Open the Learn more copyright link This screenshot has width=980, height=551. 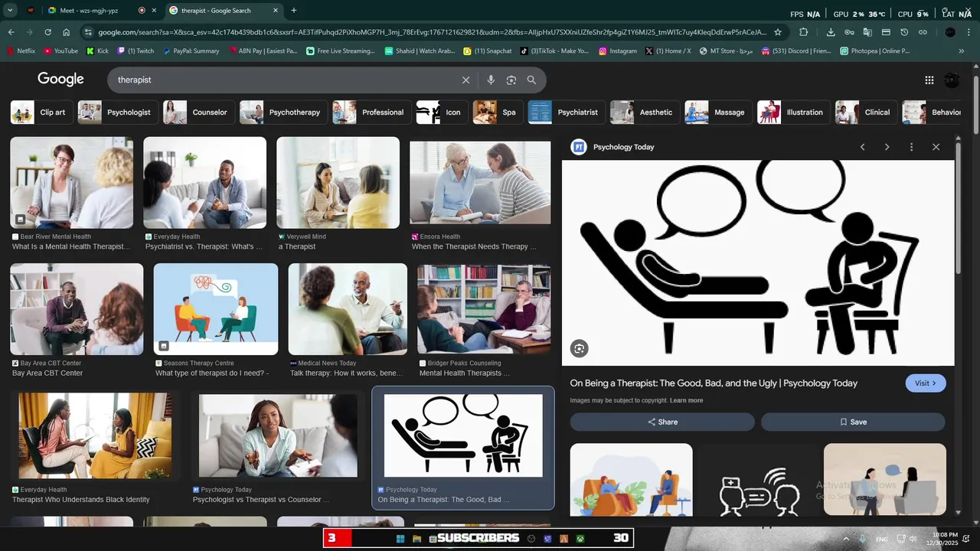click(686, 400)
